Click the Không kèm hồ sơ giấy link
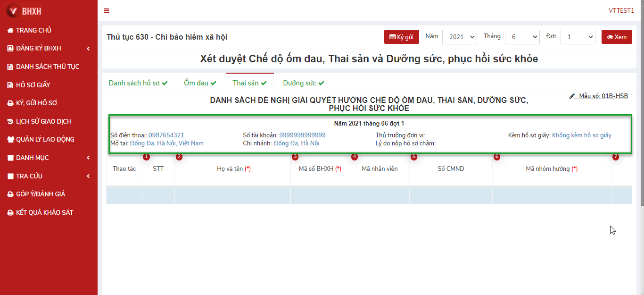This screenshot has height=295, width=644. [582, 135]
